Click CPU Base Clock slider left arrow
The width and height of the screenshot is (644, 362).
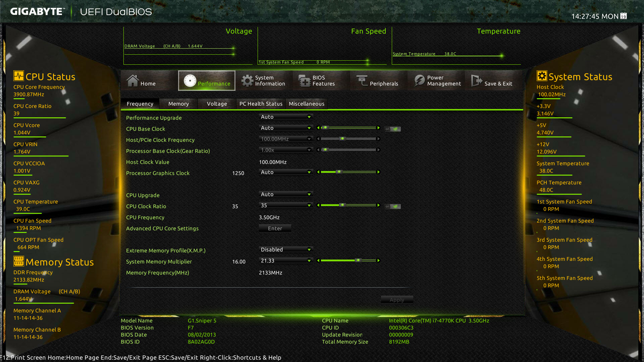click(x=318, y=128)
